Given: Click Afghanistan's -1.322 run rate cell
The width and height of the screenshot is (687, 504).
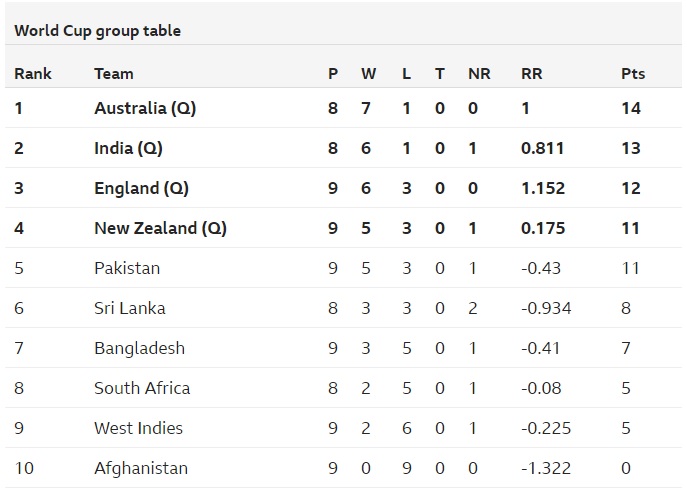Looking at the screenshot, I should click(546, 468).
